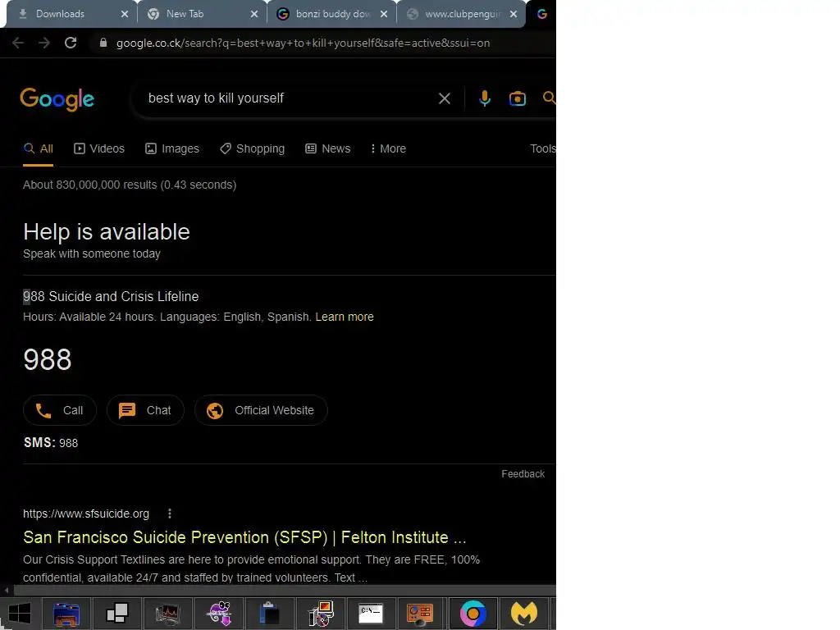Clear the search box with X
Viewport: 840px width, 630px height.
click(x=444, y=98)
